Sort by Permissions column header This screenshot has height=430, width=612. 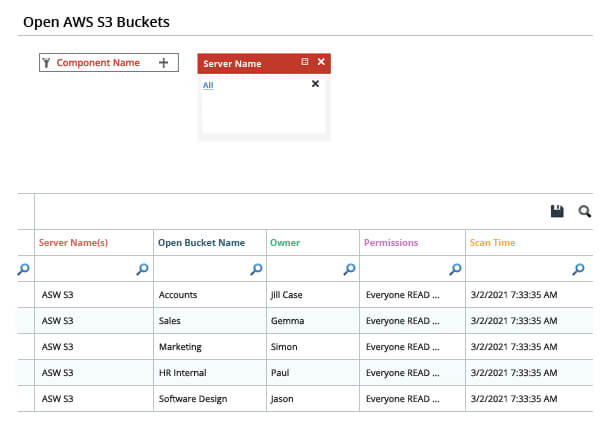coord(391,243)
